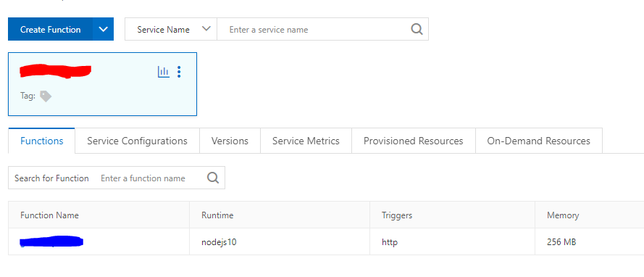This screenshot has width=644, height=277.
Task: Open the Service Metrics tab
Action: coord(306,141)
